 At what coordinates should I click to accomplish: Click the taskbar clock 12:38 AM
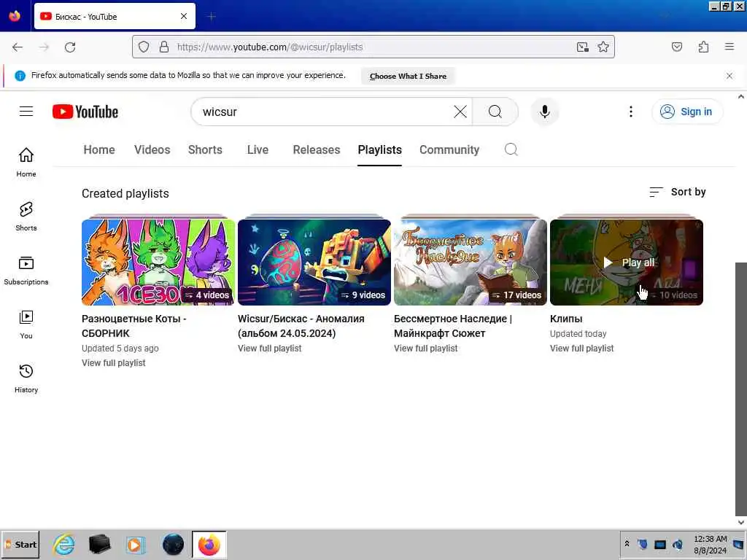coord(711,539)
